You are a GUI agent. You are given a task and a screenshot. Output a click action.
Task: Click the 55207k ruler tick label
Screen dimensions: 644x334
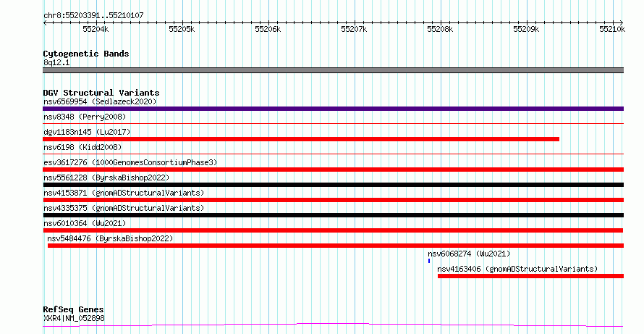pyautogui.click(x=354, y=29)
